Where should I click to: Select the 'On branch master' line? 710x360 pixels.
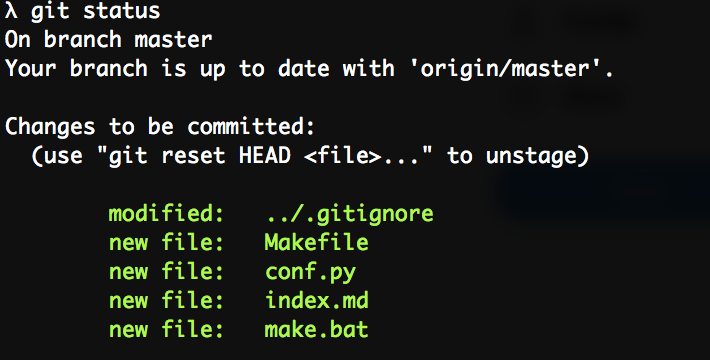pos(108,39)
